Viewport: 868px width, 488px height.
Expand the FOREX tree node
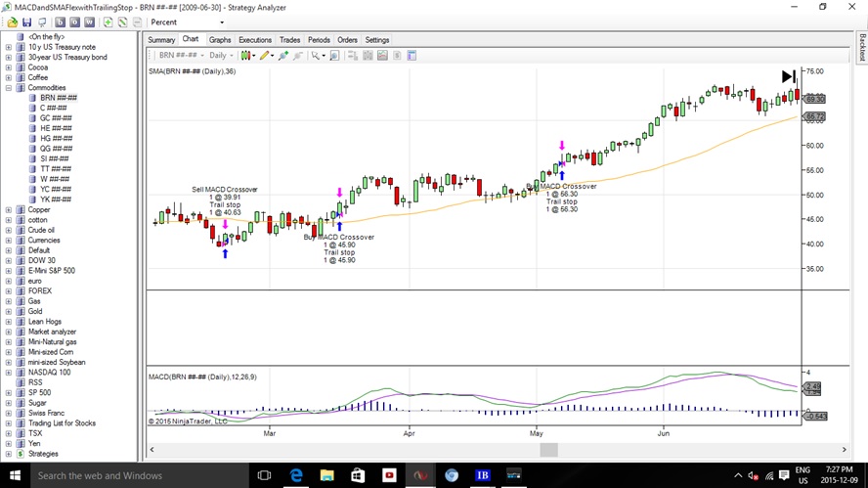(8, 291)
